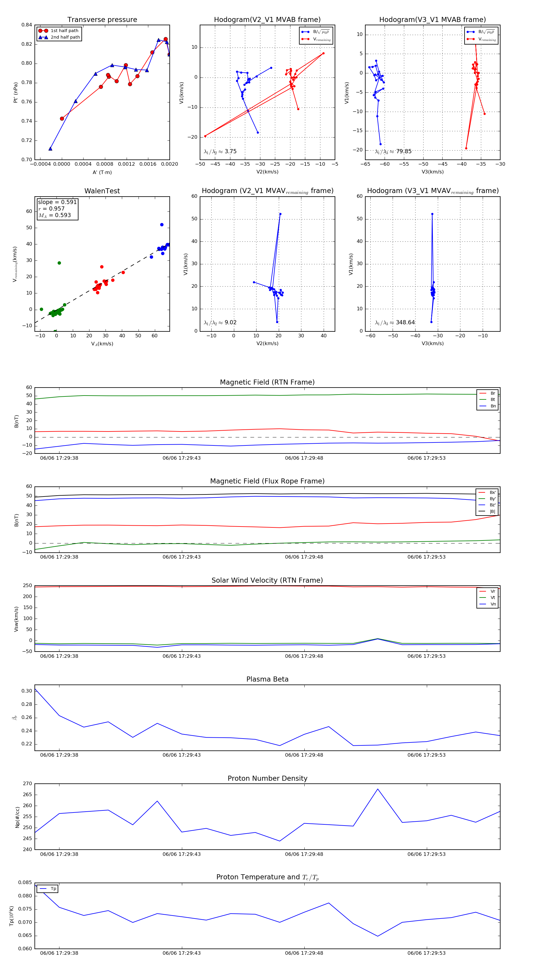This screenshot has width=535, height=980.
Task: Click "06/06 17:29:38" tick under Magnetic Field RTN plot
Action: pos(59,458)
